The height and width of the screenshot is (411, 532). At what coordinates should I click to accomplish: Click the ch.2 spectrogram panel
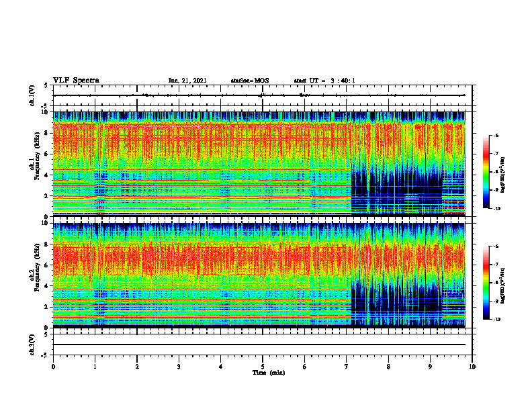tap(259, 275)
